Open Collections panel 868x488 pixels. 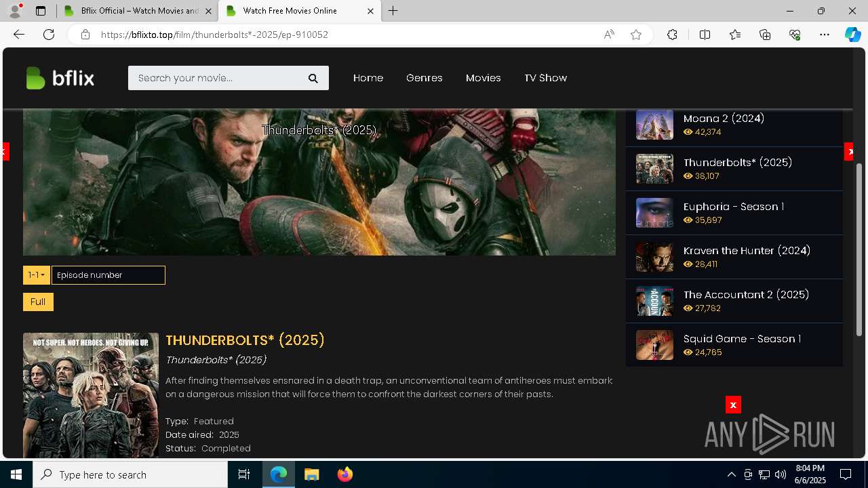(x=765, y=35)
